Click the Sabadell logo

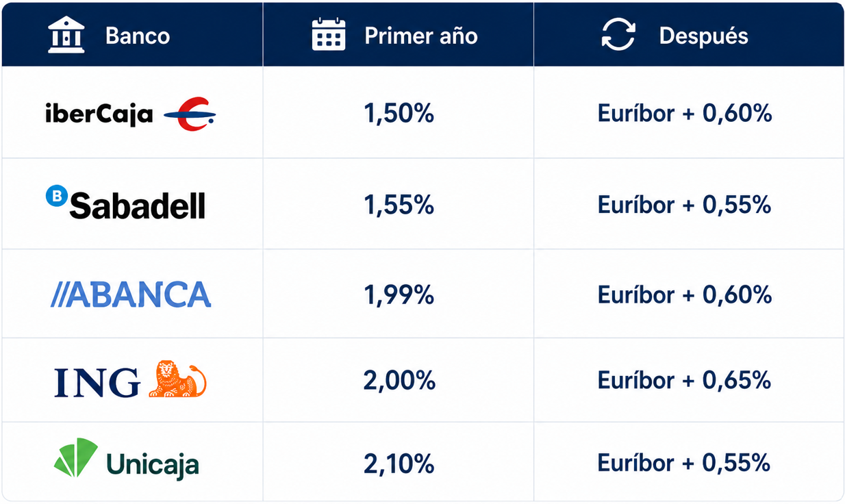coord(125,203)
